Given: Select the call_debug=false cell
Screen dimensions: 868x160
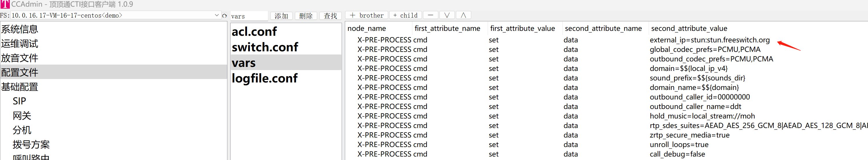Looking at the screenshot, I should [x=677, y=154].
